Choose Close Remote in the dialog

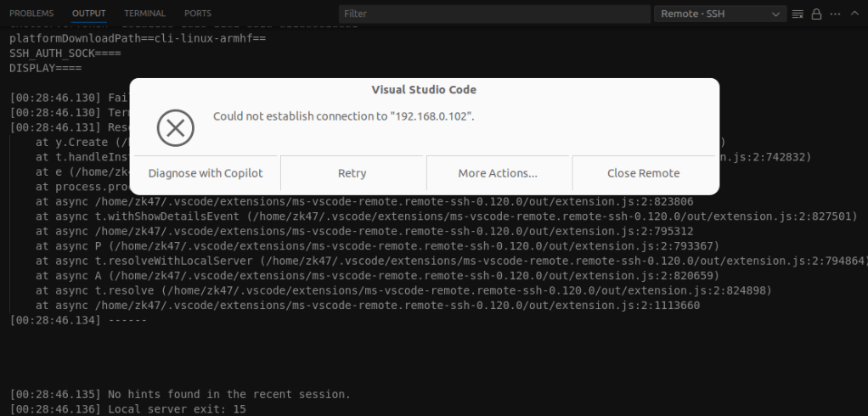pos(643,173)
